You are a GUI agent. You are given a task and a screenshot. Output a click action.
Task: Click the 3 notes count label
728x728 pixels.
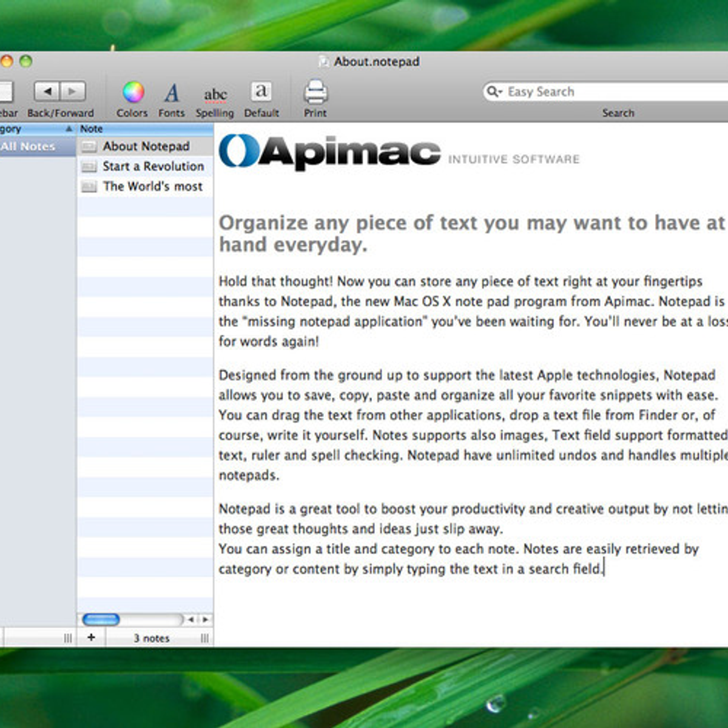[x=152, y=638]
